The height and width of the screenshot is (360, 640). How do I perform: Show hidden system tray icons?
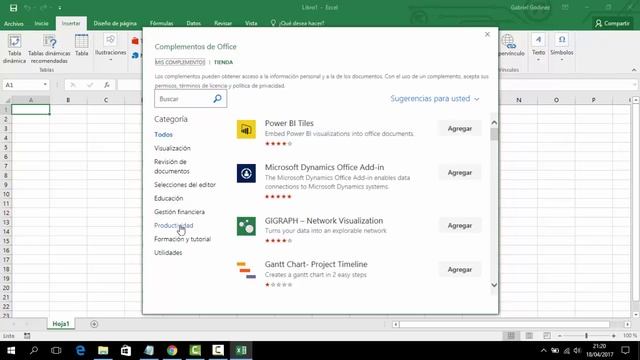coord(543,350)
